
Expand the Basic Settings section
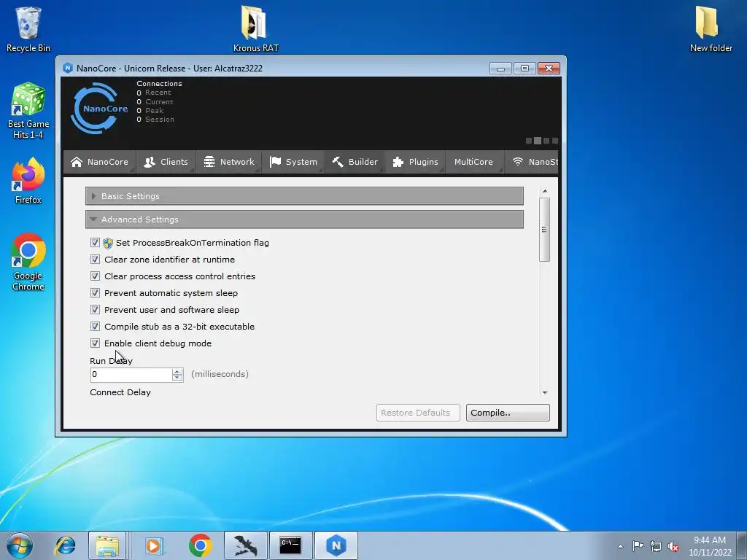[x=304, y=195]
